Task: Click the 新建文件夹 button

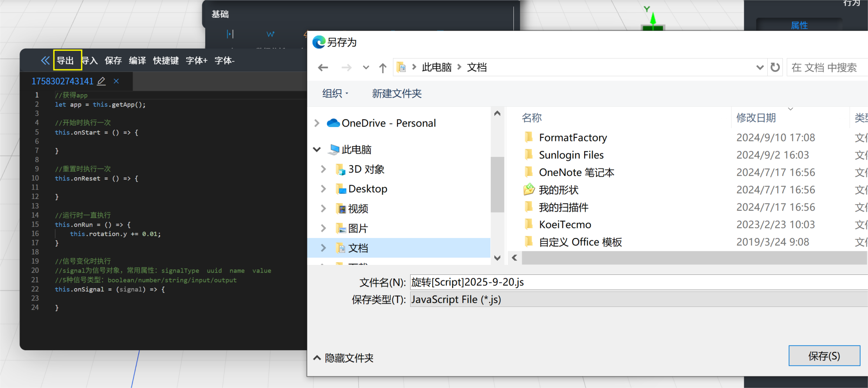Action: (x=397, y=94)
